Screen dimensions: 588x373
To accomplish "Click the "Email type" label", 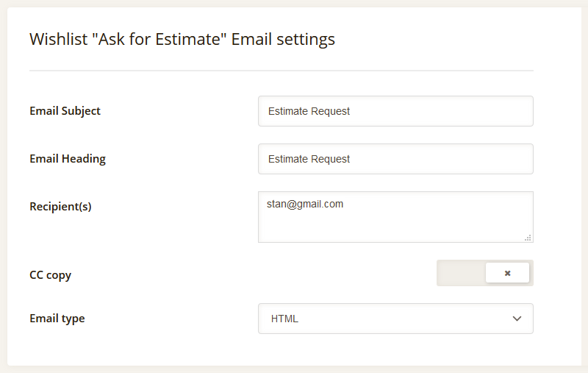I will pyautogui.click(x=57, y=319).
